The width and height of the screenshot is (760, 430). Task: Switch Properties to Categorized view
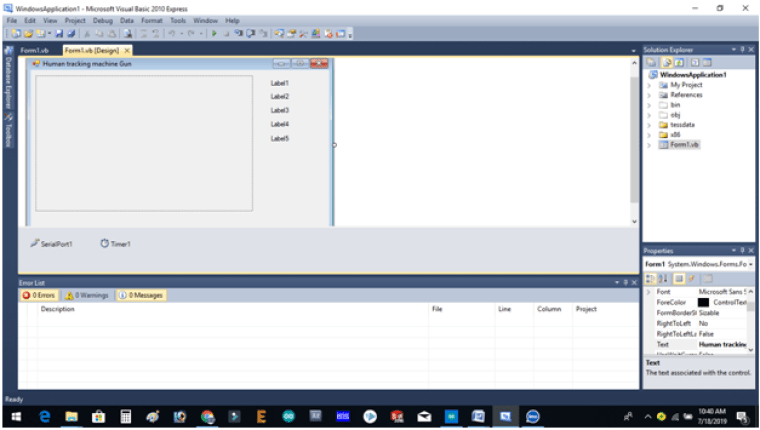tap(650, 279)
